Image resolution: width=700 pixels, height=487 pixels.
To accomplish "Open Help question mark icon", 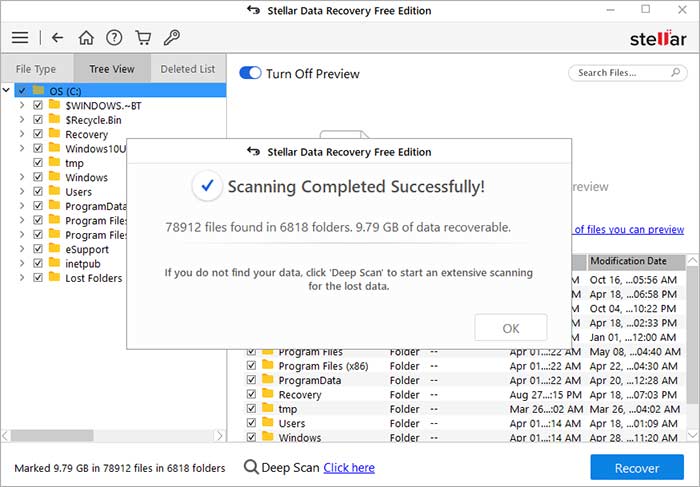I will coord(114,37).
